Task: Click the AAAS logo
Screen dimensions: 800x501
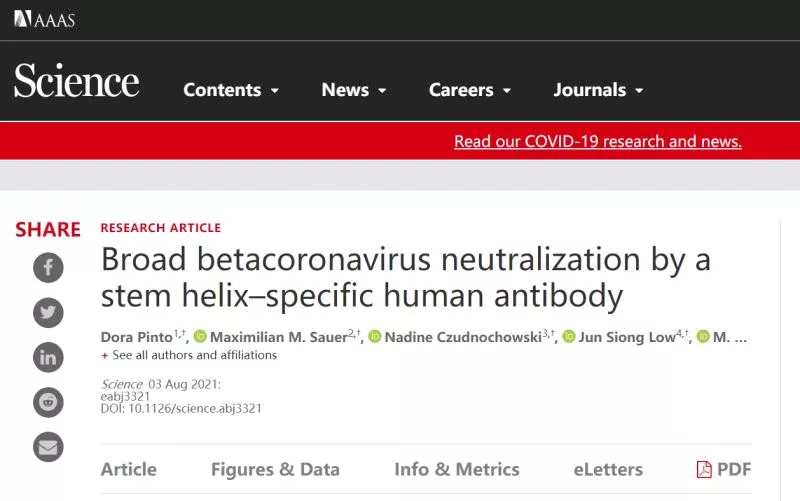Action: pyautogui.click(x=44, y=19)
